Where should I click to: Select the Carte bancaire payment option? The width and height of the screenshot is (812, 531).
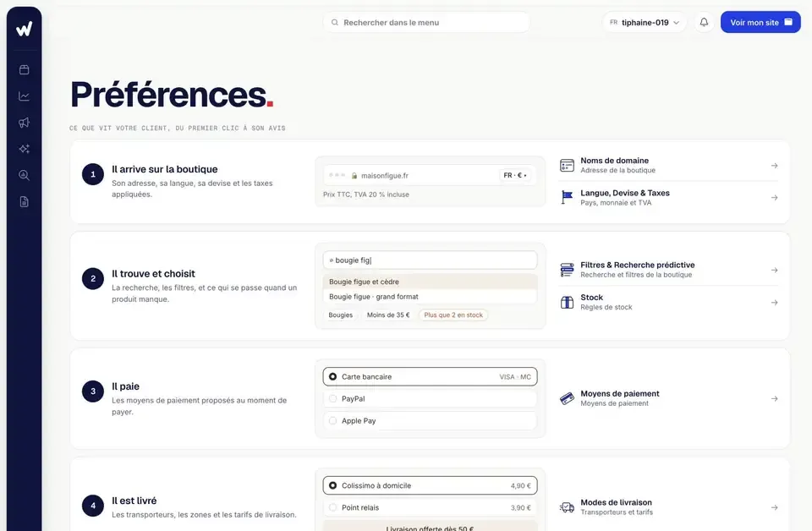coord(430,377)
